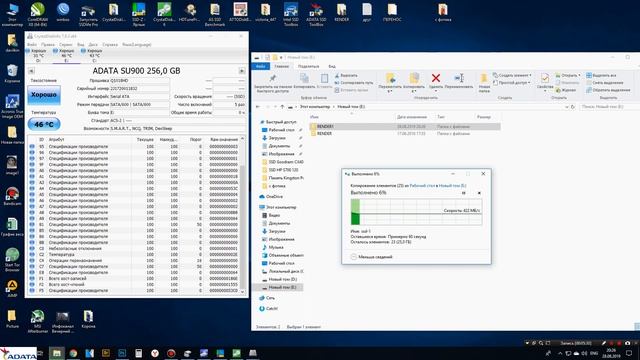Click History item in Open group

coord(565,90)
